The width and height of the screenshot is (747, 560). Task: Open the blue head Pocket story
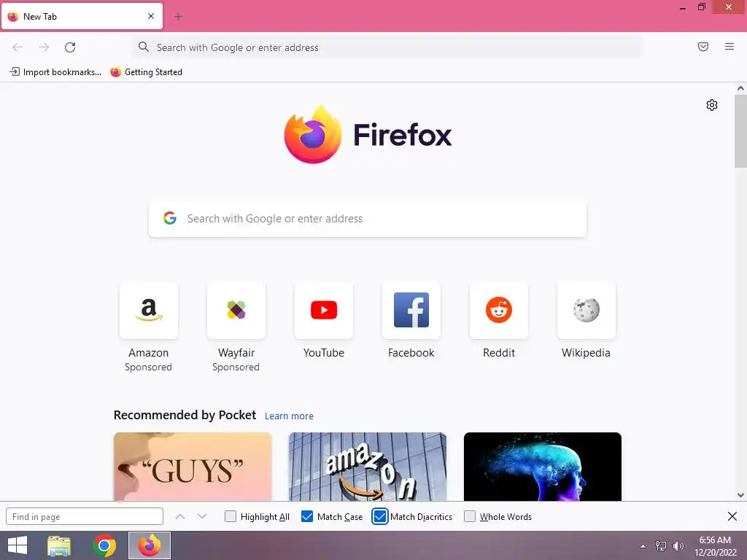pyautogui.click(x=543, y=467)
